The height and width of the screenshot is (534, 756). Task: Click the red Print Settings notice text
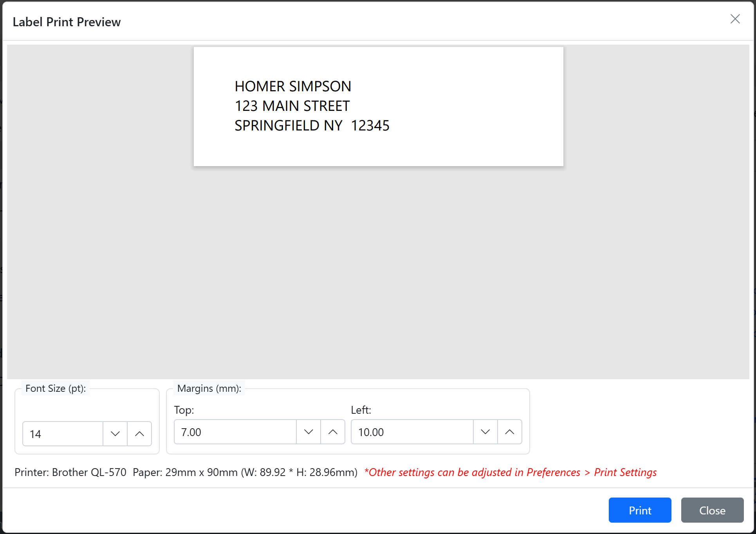click(510, 472)
